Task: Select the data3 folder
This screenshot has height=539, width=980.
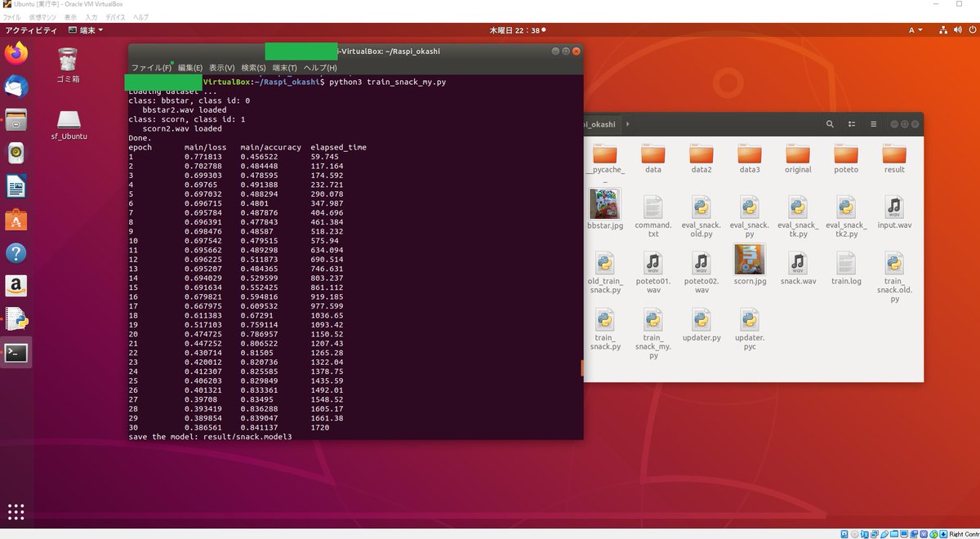Action: [750, 158]
